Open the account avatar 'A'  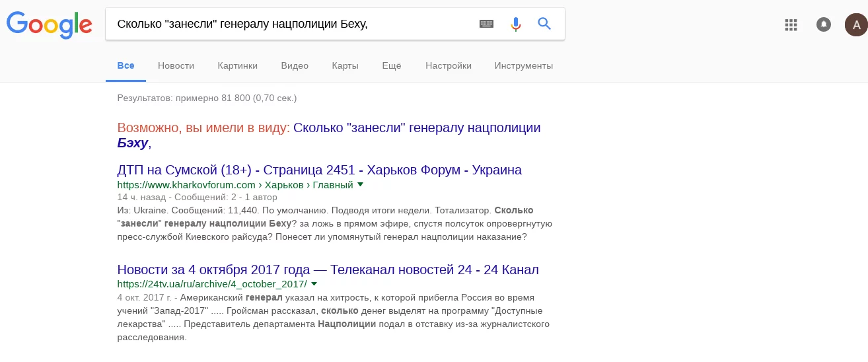[856, 25]
